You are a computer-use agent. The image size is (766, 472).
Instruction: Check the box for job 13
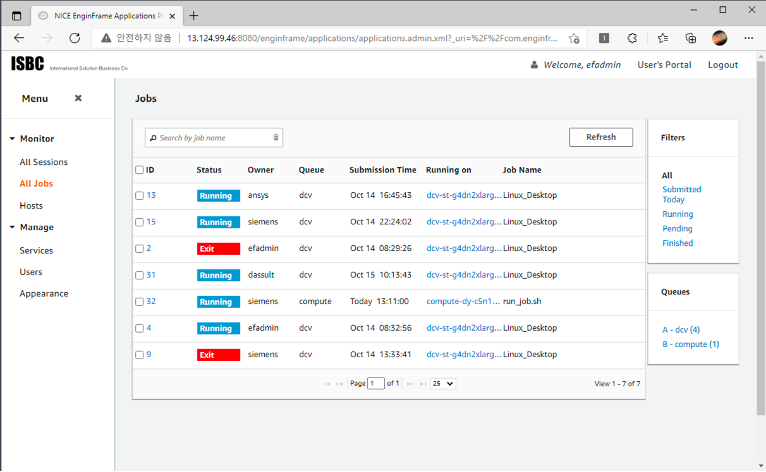click(x=139, y=195)
